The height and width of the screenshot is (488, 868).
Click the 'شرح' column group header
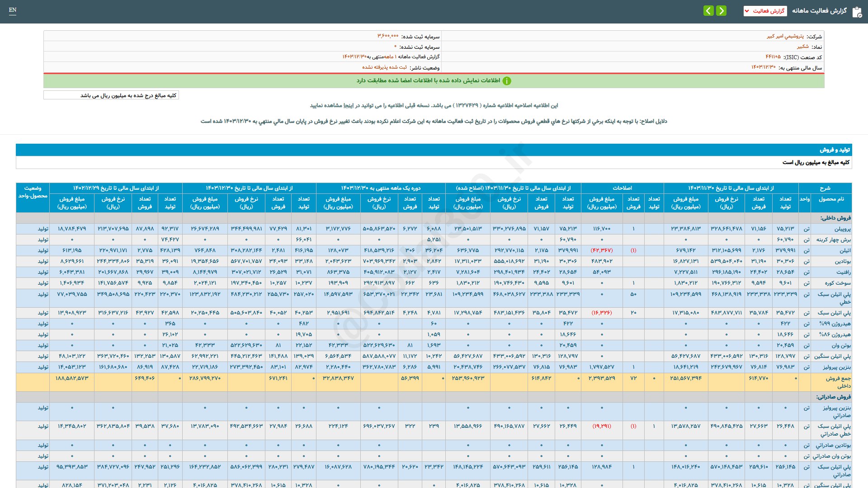[825, 188]
